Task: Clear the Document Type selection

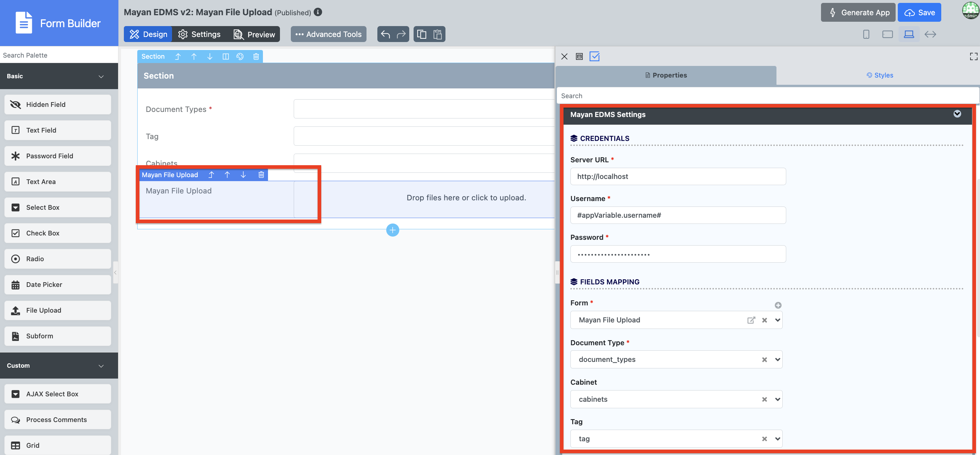Action: pos(764,360)
